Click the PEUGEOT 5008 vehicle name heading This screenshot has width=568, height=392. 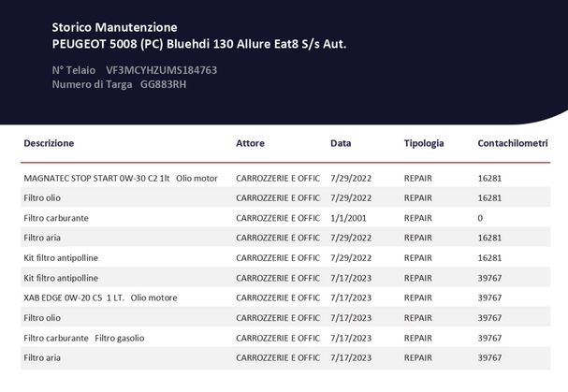point(199,44)
